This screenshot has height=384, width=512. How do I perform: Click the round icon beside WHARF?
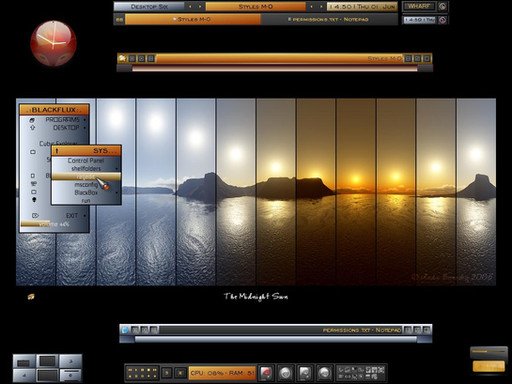442,6
